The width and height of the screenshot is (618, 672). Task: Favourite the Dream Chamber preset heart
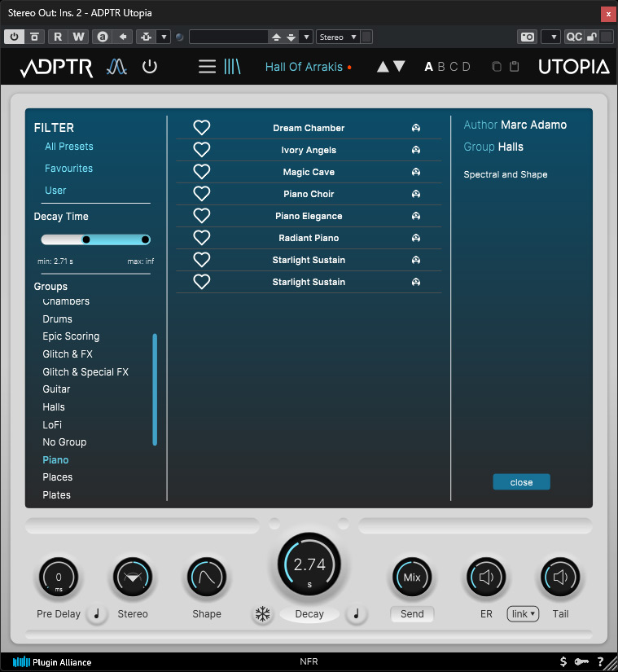(202, 127)
